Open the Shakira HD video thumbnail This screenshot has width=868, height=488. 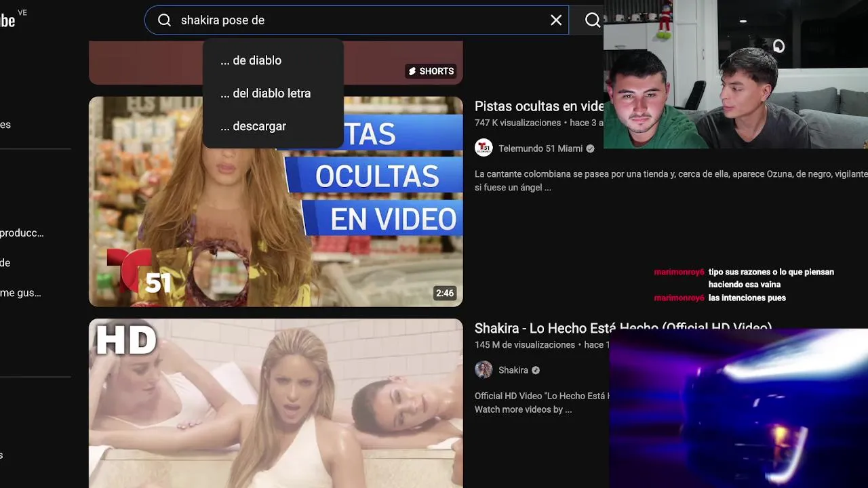click(x=276, y=403)
